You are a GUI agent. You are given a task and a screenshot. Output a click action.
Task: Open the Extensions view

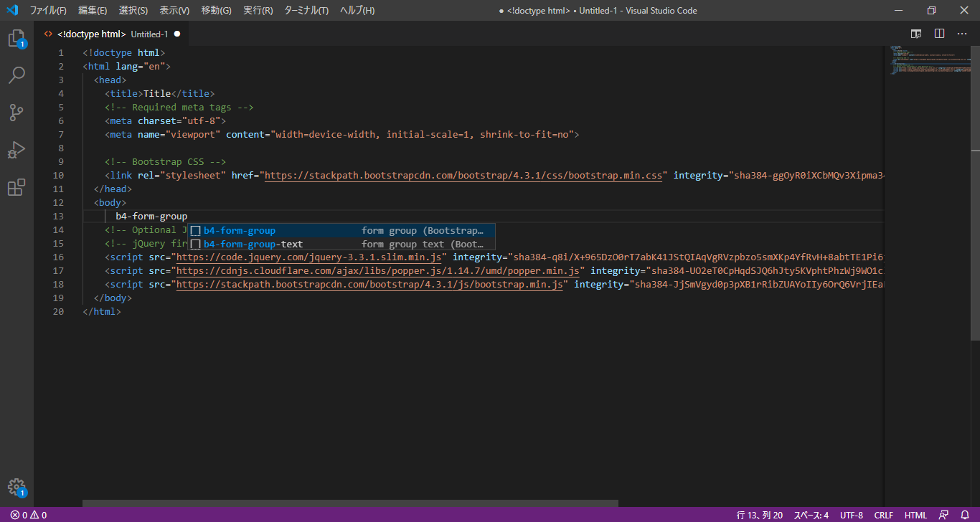[17, 187]
